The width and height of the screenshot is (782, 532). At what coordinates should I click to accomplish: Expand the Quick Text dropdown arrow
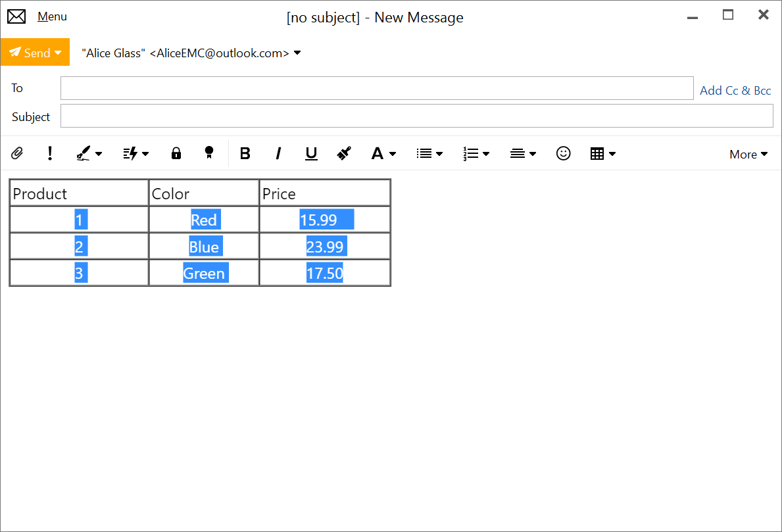pyautogui.click(x=145, y=154)
